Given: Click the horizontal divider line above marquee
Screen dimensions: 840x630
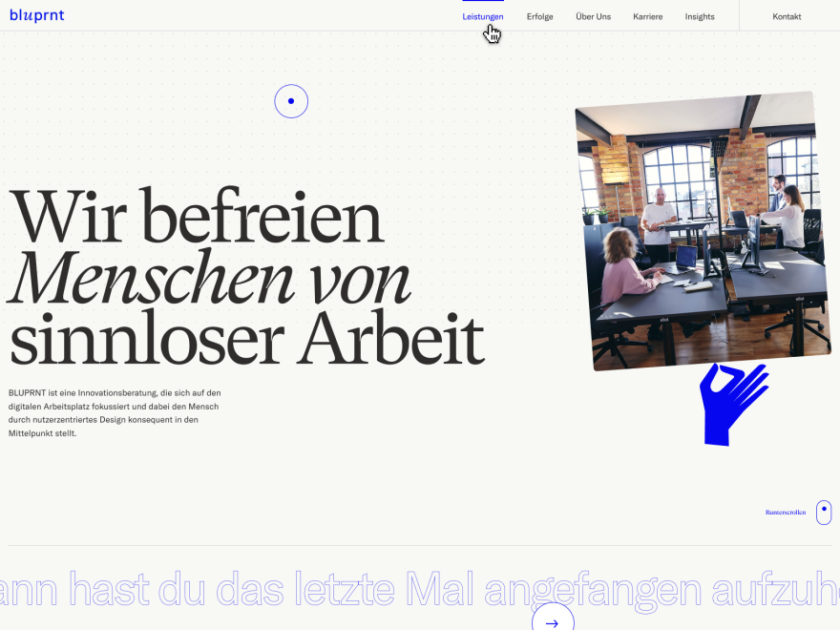Looking at the screenshot, I should [420, 546].
